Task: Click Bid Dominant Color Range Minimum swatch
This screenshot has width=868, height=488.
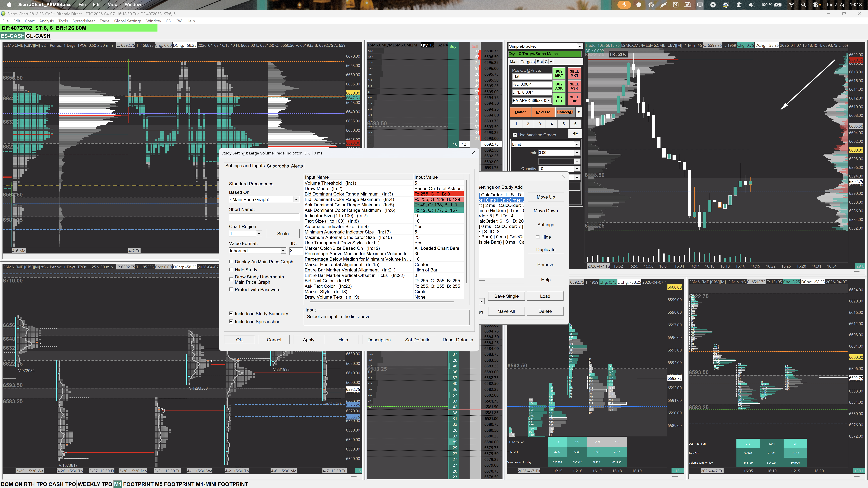Action: click(x=438, y=194)
